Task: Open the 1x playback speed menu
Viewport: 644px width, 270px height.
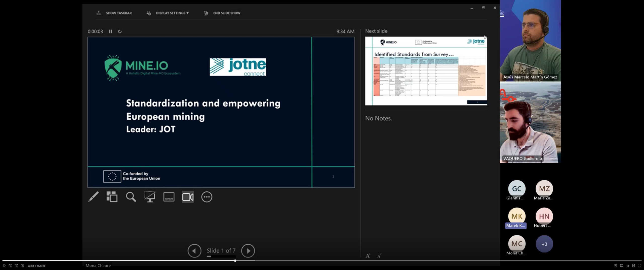Action: pos(627,265)
